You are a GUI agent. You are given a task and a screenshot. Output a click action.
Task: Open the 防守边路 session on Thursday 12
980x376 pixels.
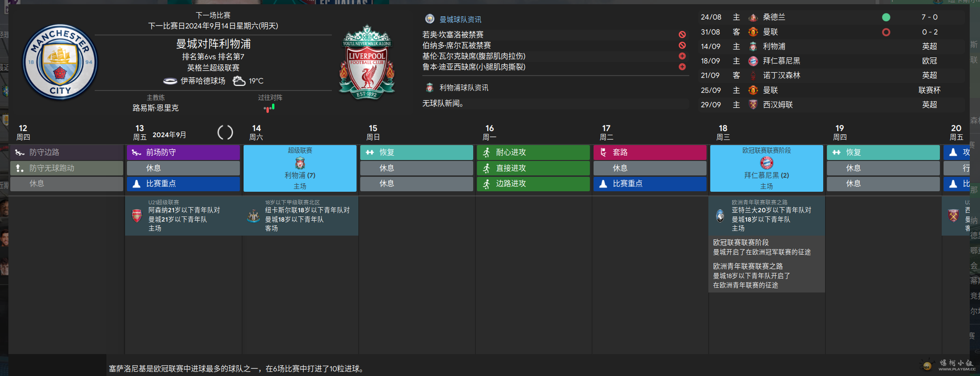(x=67, y=153)
